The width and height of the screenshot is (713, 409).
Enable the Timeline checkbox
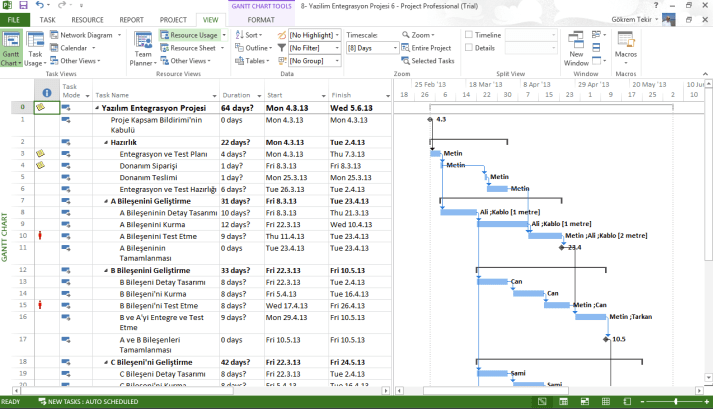coord(469,35)
